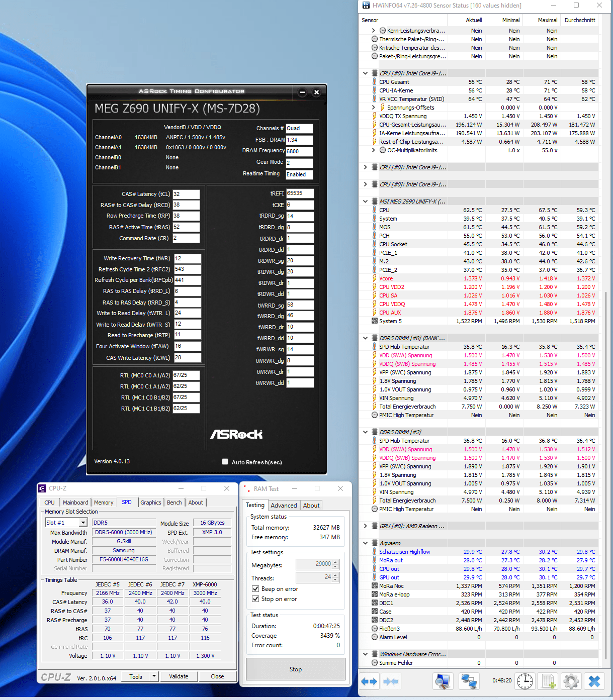Click the circle icon beside Fließen3
Image resolution: width=613 pixels, height=700 pixels.
(374, 629)
